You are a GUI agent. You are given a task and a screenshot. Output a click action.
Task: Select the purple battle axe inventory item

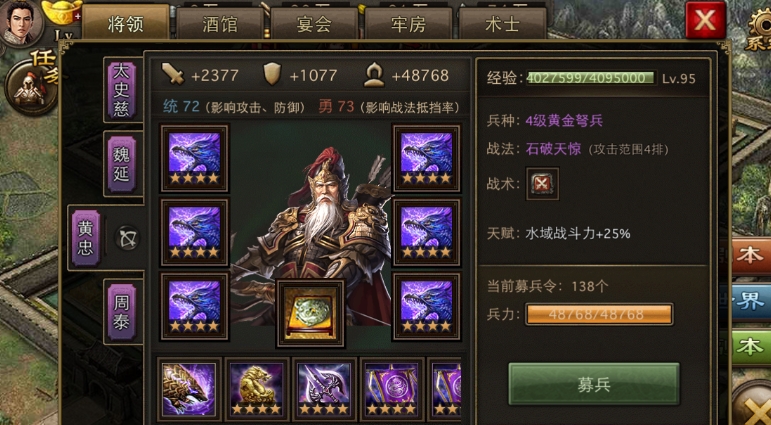[324, 389]
